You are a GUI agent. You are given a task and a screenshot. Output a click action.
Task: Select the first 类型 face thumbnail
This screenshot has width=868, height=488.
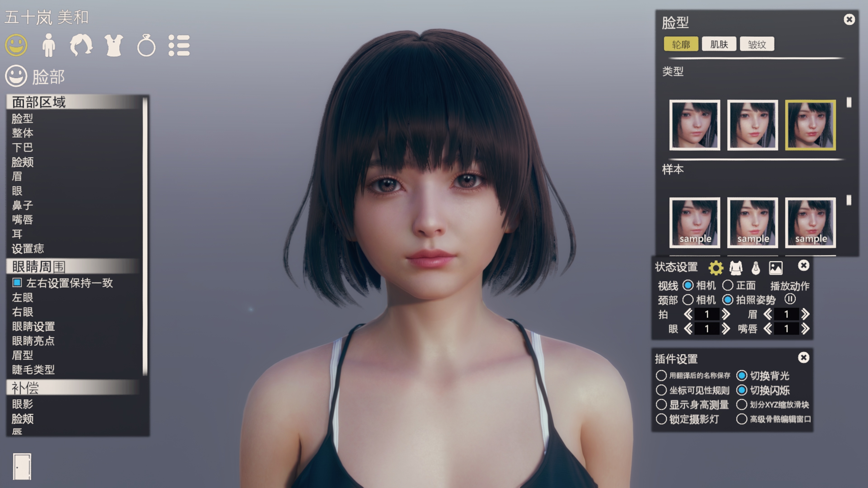pos(695,125)
